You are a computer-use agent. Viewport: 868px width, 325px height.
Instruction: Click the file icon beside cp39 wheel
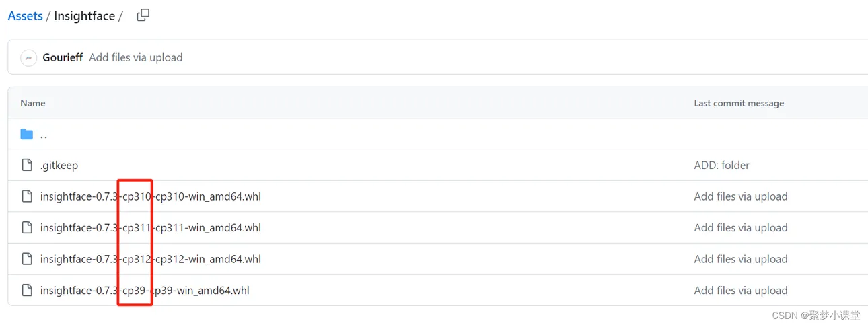click(x=27, y=291)
